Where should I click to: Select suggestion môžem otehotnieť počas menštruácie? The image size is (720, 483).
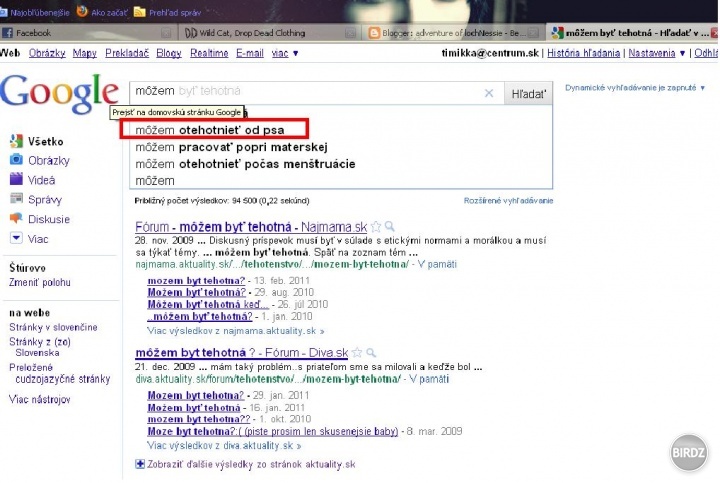pos(340,164)
